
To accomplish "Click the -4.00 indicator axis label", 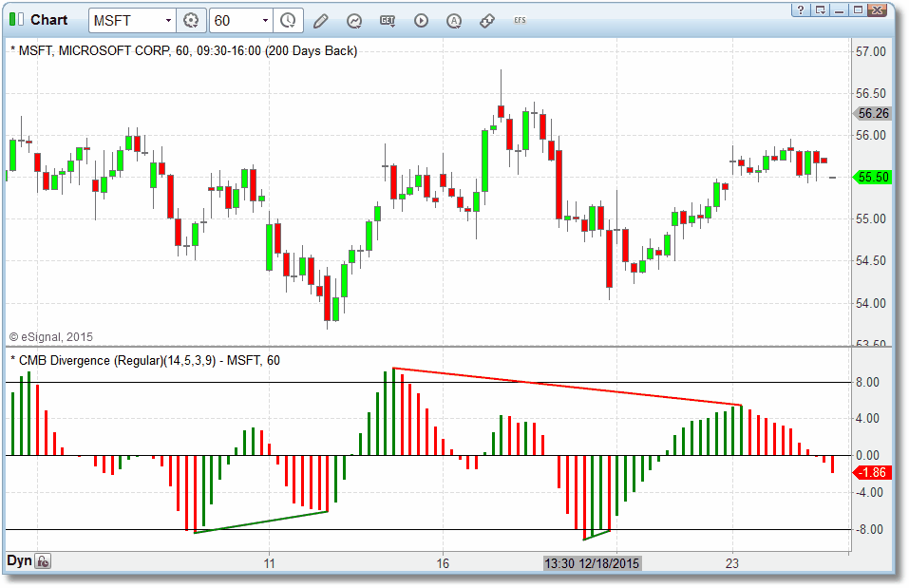I will [867, 492].
